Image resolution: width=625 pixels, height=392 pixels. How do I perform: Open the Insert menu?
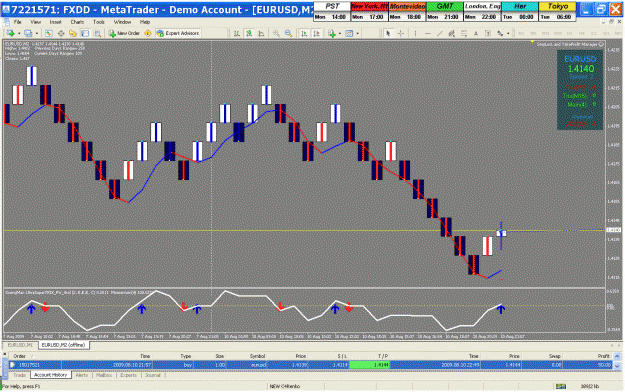click(56, 22)
